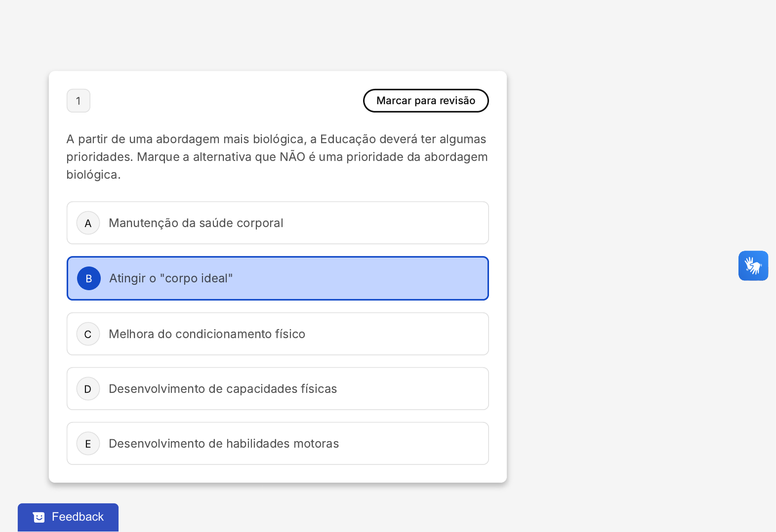Viewport: 776px width, 532px height.
Task: Open the Feedback panel via its label
Action: tap(78, 517)
